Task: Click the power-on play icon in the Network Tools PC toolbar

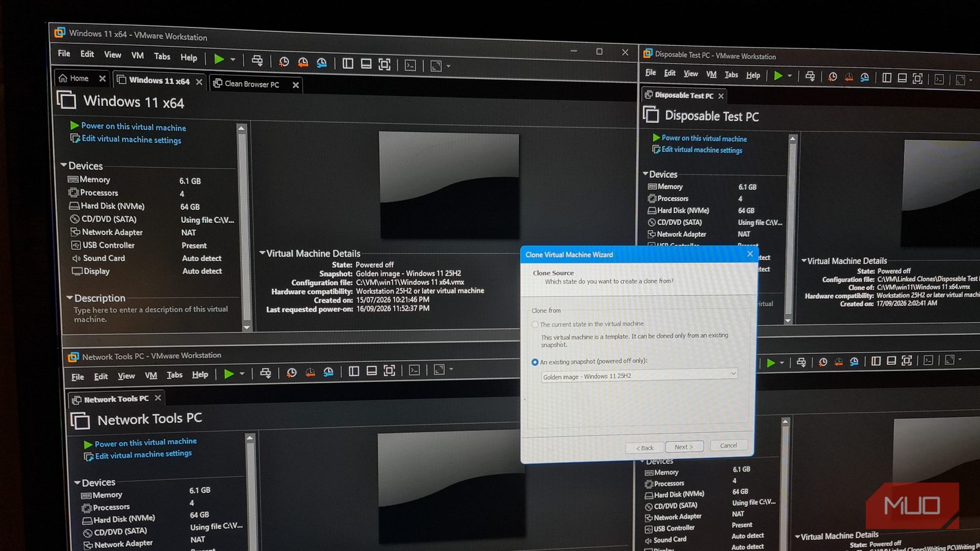Action: click(228, 373)
